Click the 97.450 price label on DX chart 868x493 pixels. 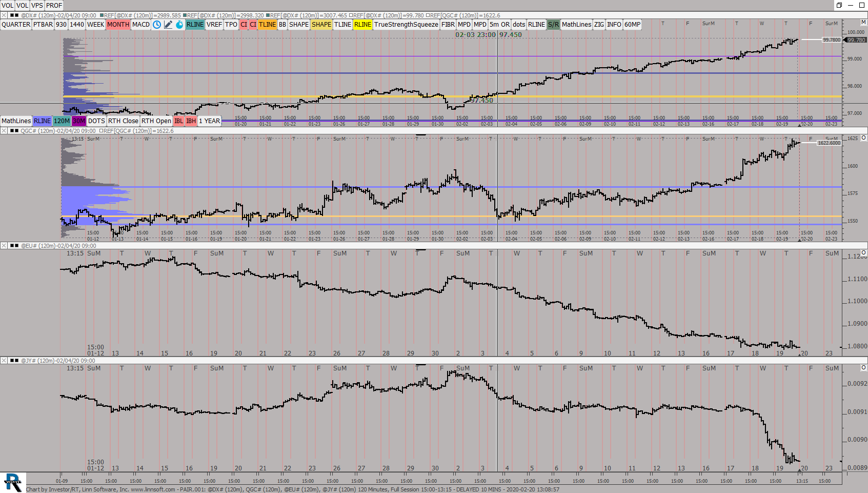[482, 101]
